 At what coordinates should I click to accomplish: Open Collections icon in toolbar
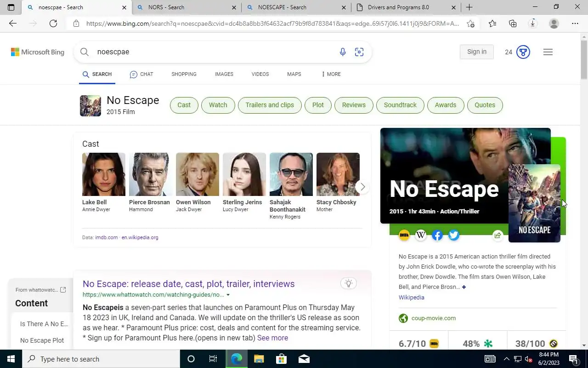tap(513, 23)
